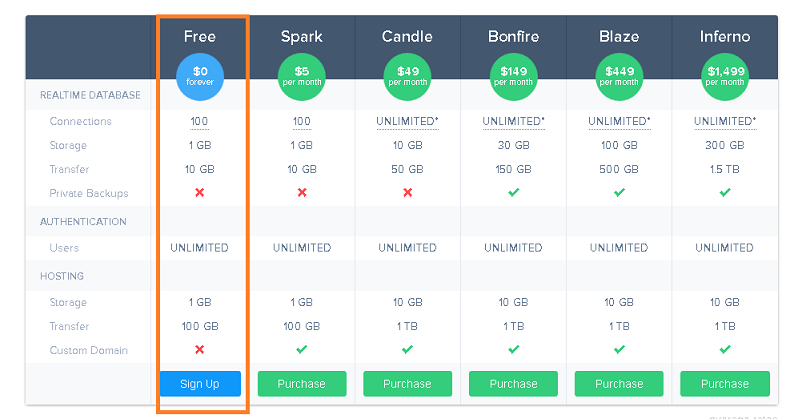Click the red X for Candle Private Backups
794x419 pixels.
click(x=408, y=193)
